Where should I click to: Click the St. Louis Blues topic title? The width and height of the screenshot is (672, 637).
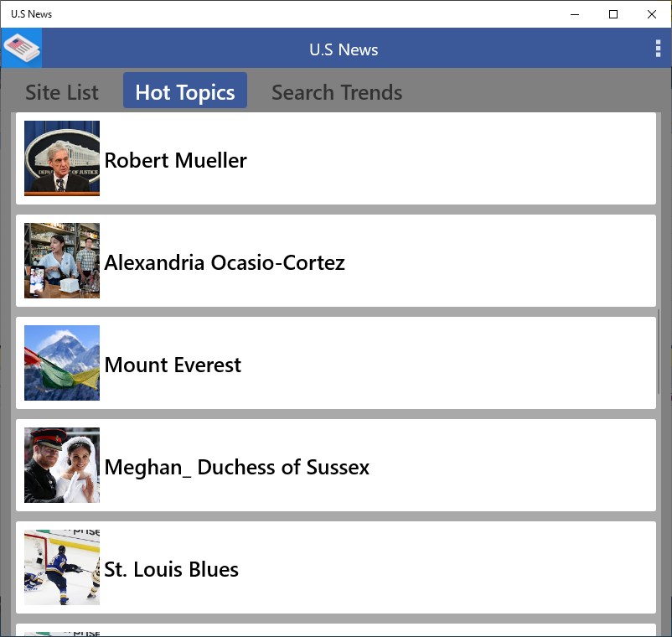pyautogui.click(x=172, y=569)
